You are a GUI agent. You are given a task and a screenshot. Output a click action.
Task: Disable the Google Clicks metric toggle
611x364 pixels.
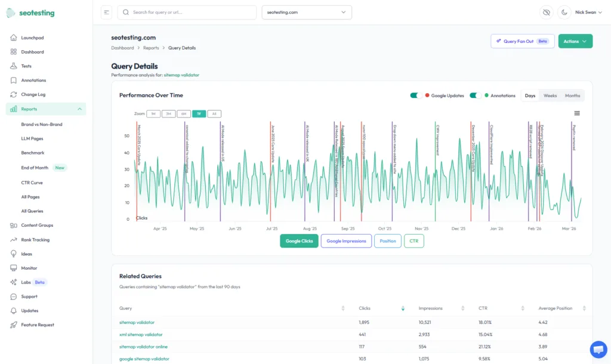point(299,242)
